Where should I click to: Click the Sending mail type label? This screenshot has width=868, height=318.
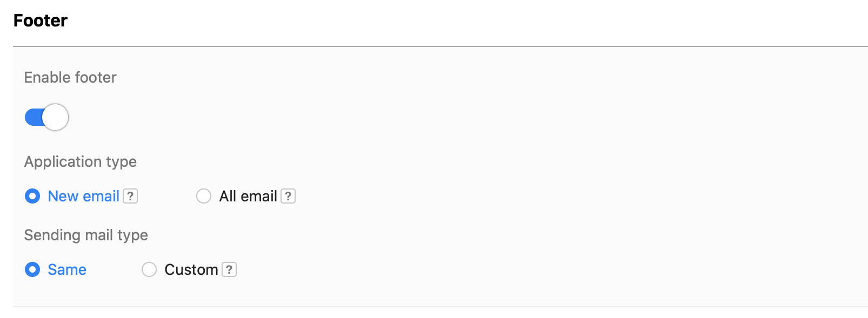pyautogui.click(x=86, y=235)
